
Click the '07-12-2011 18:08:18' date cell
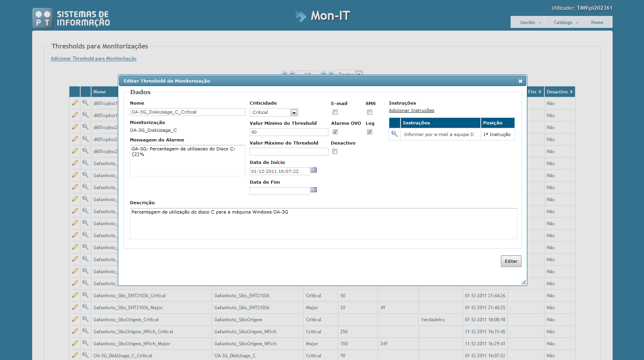pyautogui.click(x=485, y=320)
